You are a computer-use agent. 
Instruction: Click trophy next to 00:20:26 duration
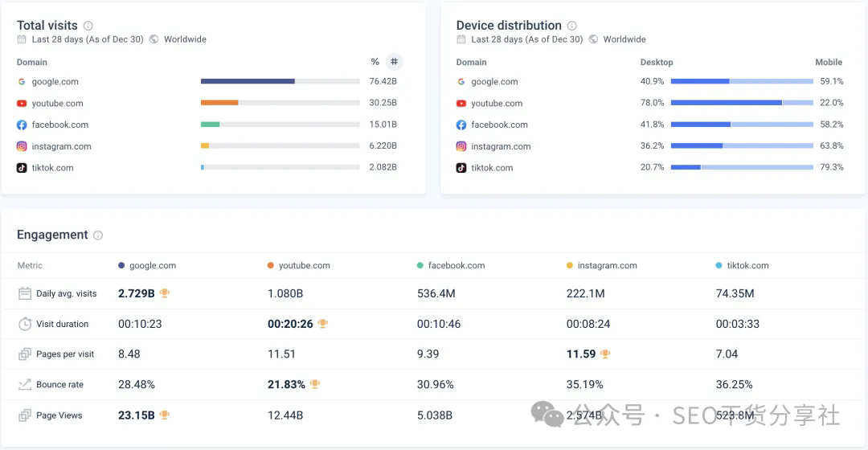[x=323, y=323]
